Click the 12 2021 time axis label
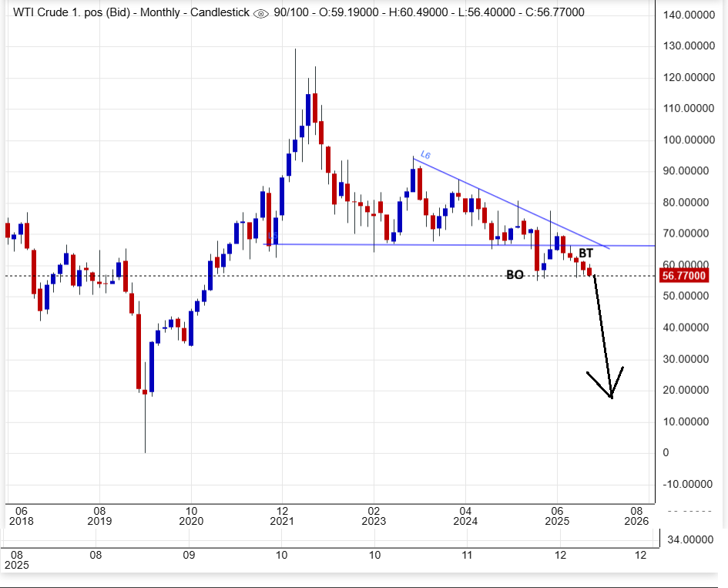This screenshot has width=728, height=588. point(283,516)
